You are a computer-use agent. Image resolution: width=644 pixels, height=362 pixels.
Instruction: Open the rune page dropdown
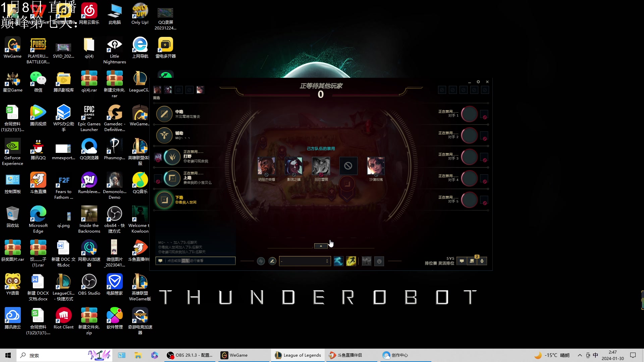click(305, 261)
